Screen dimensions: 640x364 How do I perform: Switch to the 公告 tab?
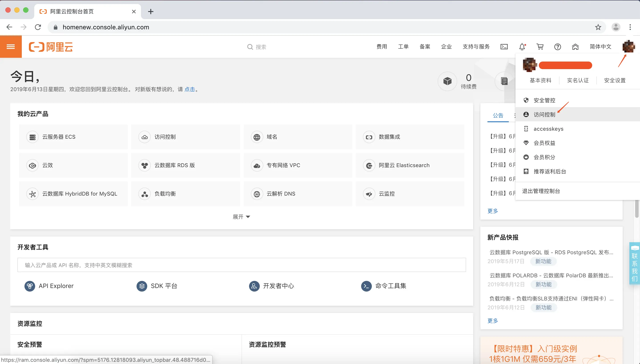pyautogui.click(x=498, y=116)
